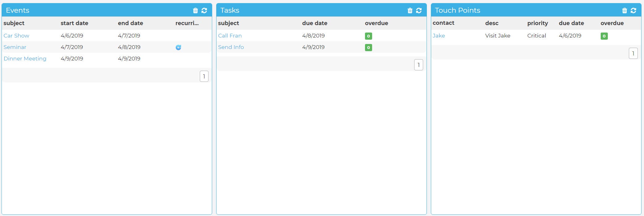Open the Send Info task

pos(231,47)
